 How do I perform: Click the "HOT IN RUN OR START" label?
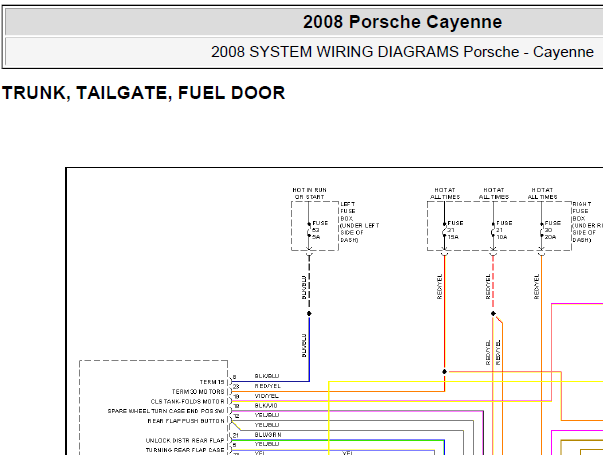tap(309, 193)
